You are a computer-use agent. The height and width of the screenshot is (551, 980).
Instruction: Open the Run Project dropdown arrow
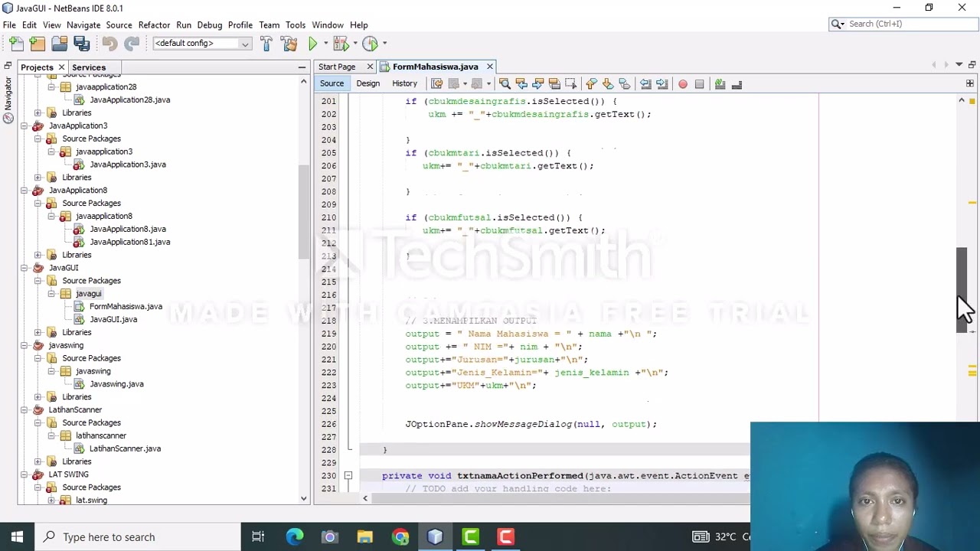325,44
